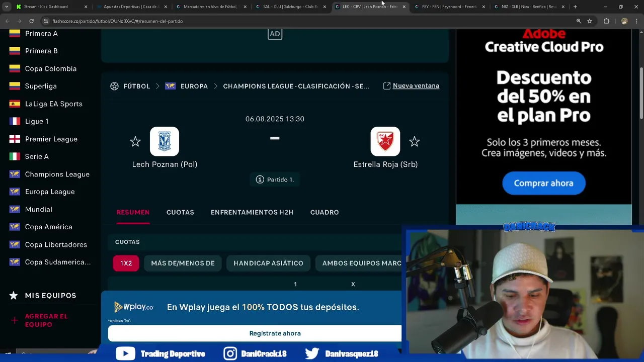Click the France flag icon beside Ligue 1
This screenshot has height=362, width=644.
(x=15, y=121)
